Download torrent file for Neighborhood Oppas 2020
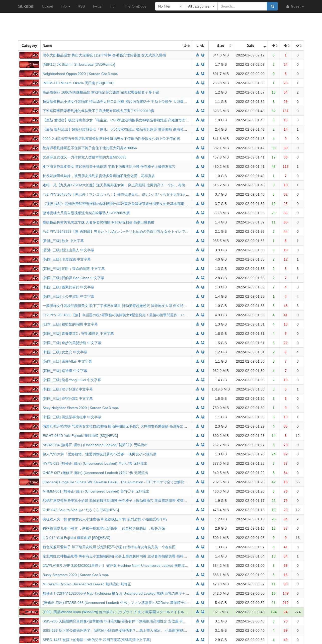This screenshot has height=644, width=322. (x=198, y=74)
